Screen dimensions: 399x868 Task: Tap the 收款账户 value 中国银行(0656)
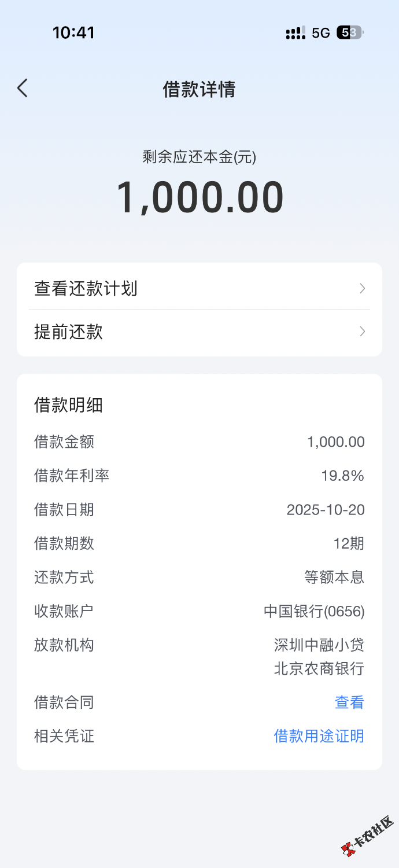click(x=314, y=611)
